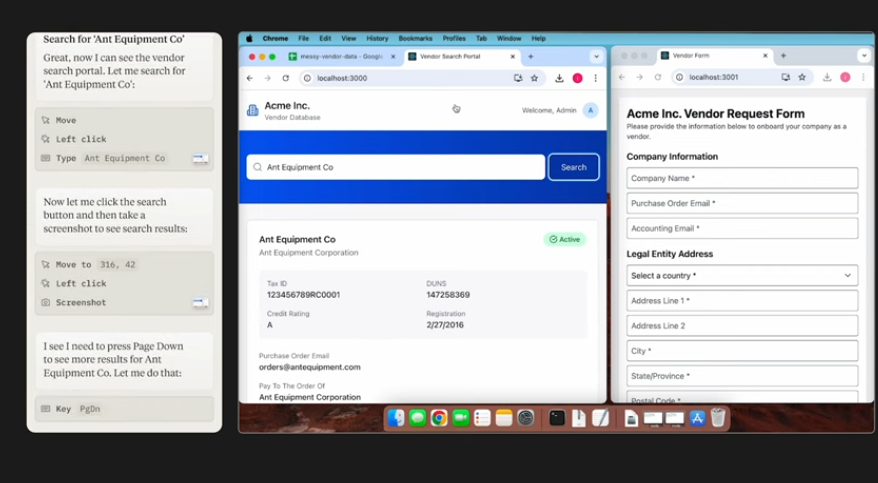This screenshot has height=483, width=878.
Task: Click the back arrow in Vendor Form browser
Action: [621, 77]
